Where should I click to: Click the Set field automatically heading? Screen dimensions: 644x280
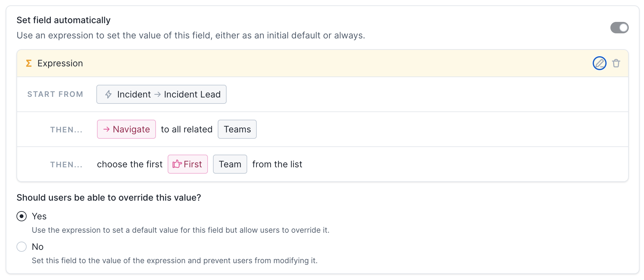63,20
